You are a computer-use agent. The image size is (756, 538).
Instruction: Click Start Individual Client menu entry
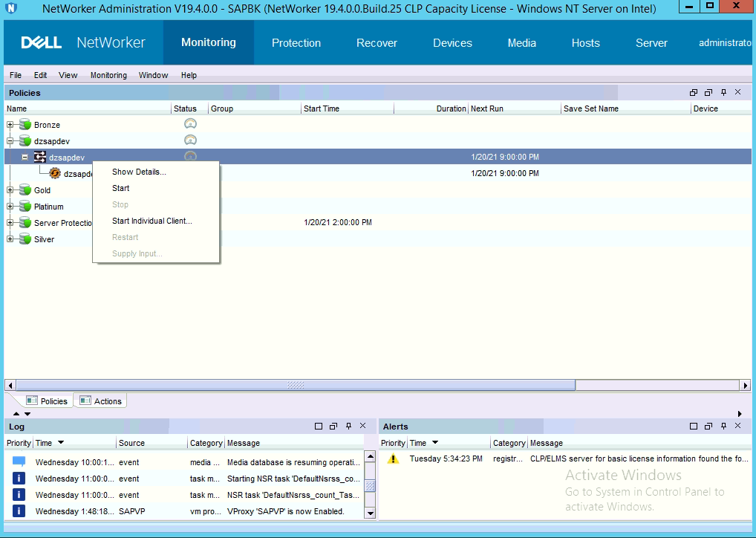coord(152,221)
